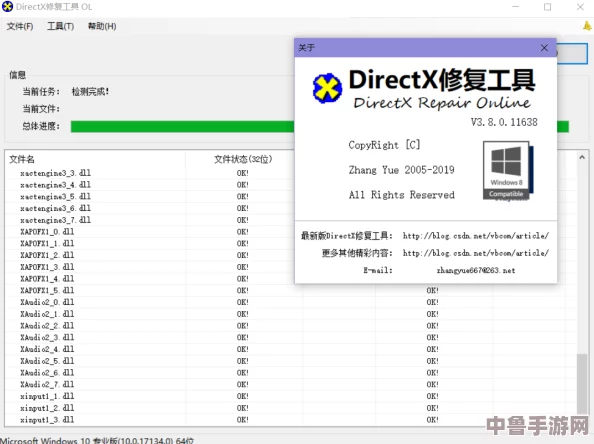
Task: Click the file list vertical scrollbar thumb
Action: pyautogui.click(x=582, y=384)
